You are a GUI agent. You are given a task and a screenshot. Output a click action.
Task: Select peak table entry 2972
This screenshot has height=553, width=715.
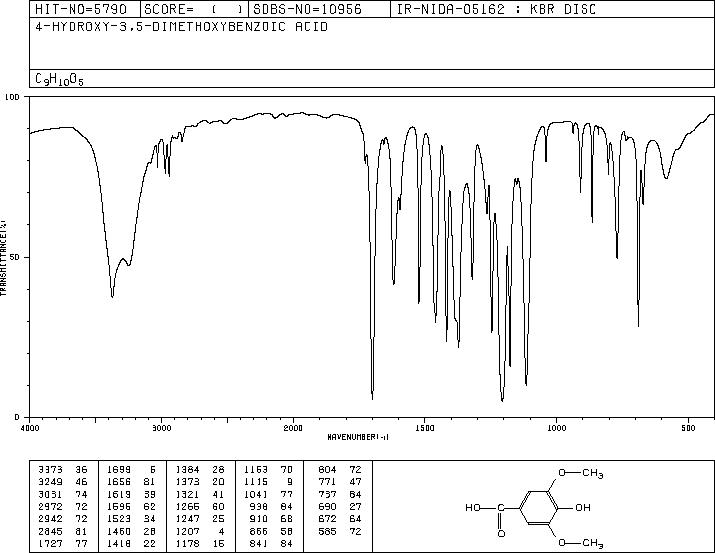(x=62, y=506)
